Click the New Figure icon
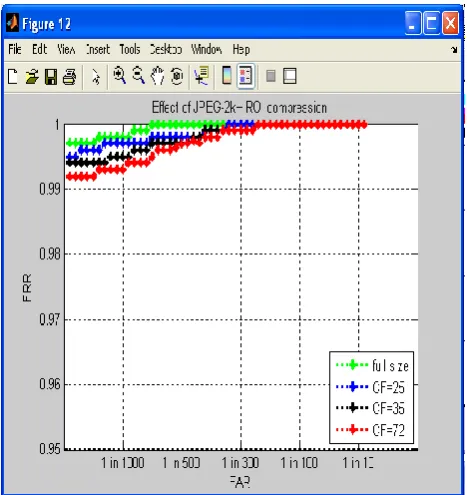467x495 pixels. coord(13,76)
